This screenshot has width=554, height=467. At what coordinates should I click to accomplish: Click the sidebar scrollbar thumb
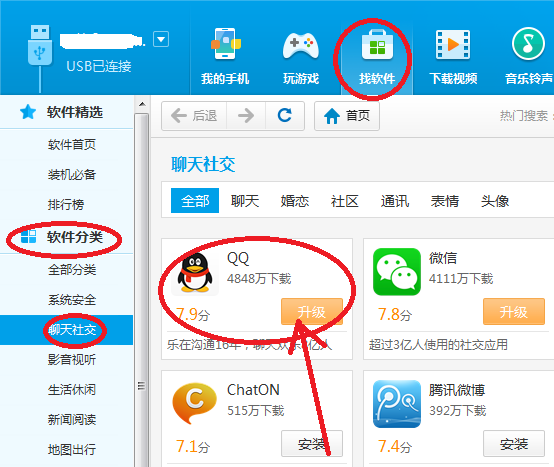[x=142, y=290]
